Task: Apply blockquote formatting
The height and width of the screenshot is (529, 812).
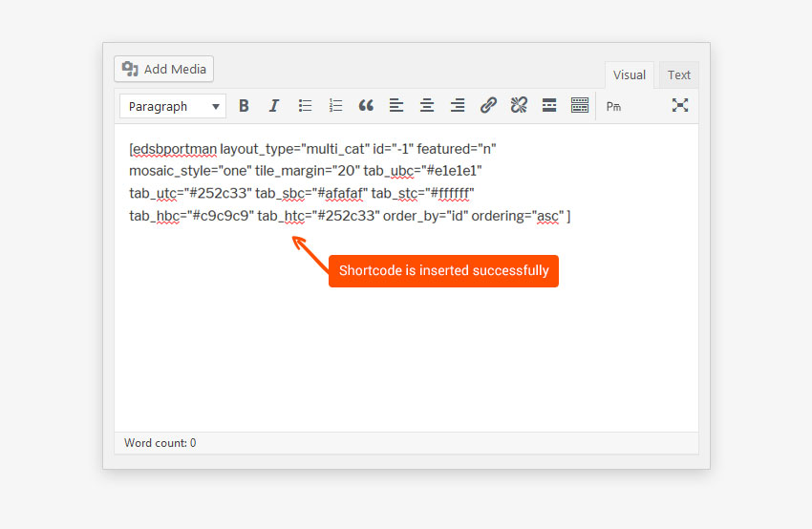Action: click(366, 106)
